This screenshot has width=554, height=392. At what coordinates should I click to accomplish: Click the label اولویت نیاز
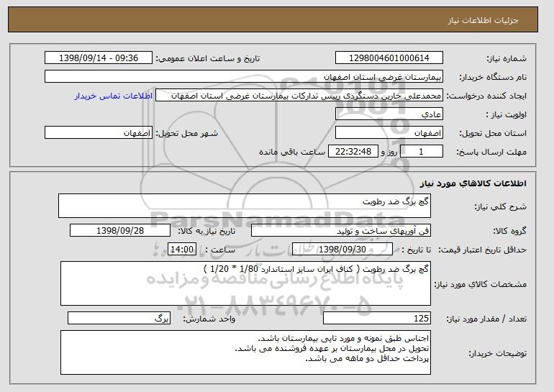(506, 114)
